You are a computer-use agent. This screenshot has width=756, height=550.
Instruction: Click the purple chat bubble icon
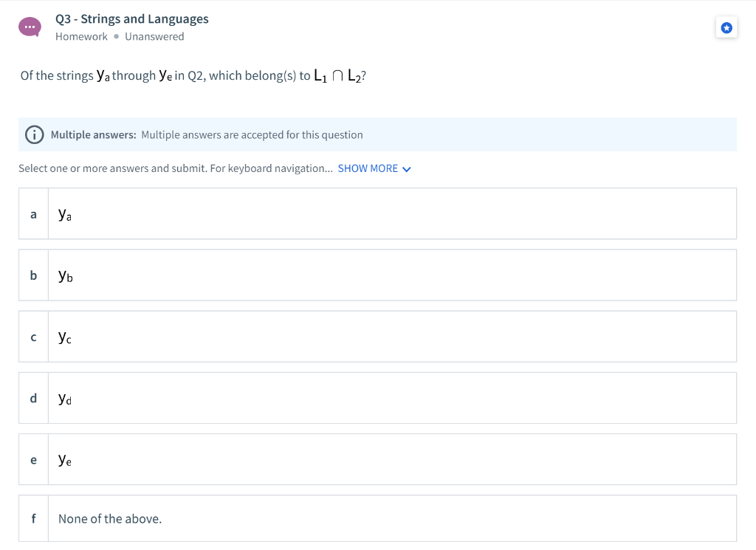[x=30, y=27]
